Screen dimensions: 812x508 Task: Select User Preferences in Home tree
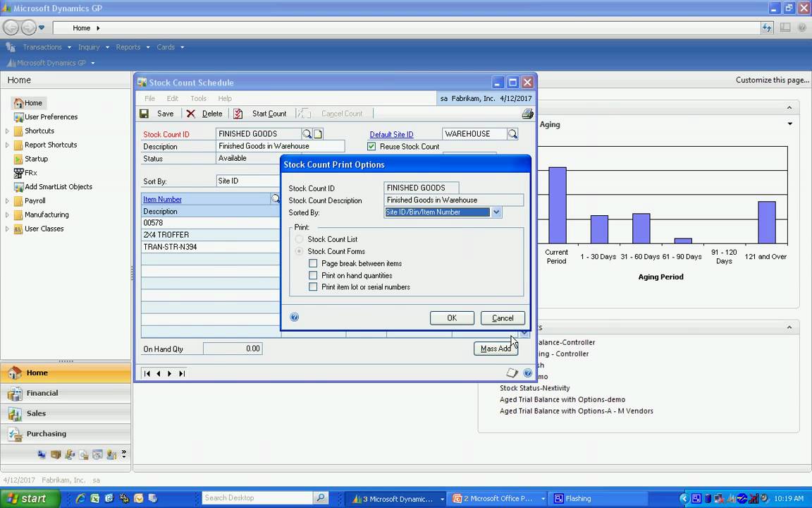(51, 117)
